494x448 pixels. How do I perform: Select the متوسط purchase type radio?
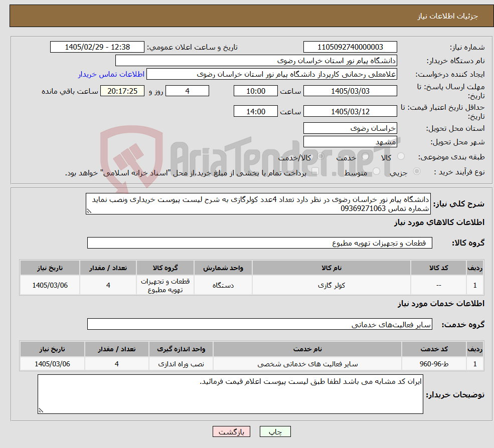point(377,171)
